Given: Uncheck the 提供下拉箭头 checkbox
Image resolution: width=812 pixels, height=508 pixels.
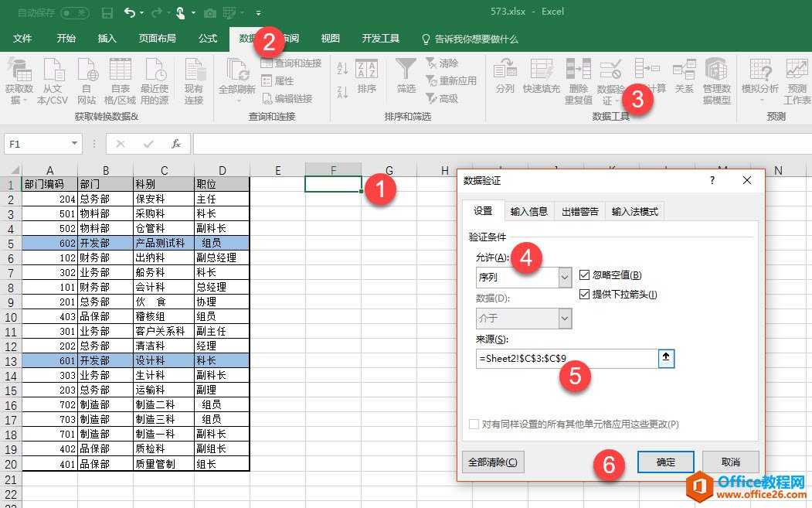Looking at the screenshot, I should (585, 294).
